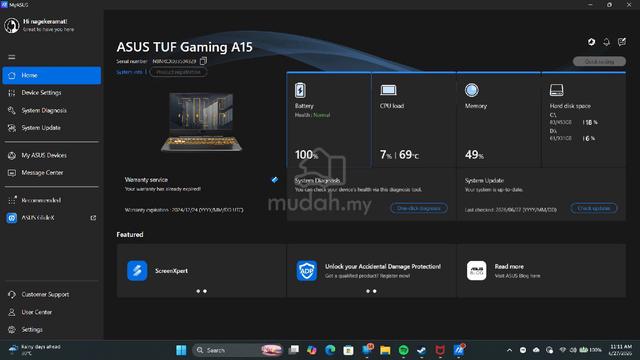640x360 pixels.
Task: Click the grayed button below notification bell
Action: coord(599,62)
